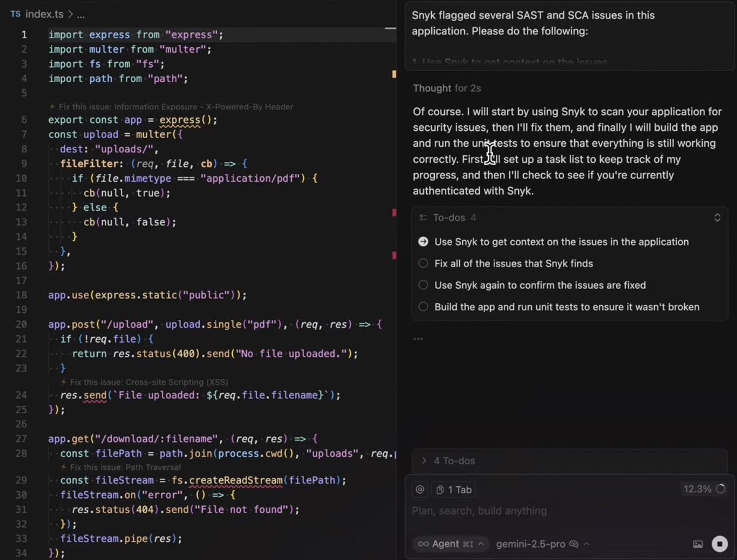Click the lower red error marker in overview ruler

394,255
